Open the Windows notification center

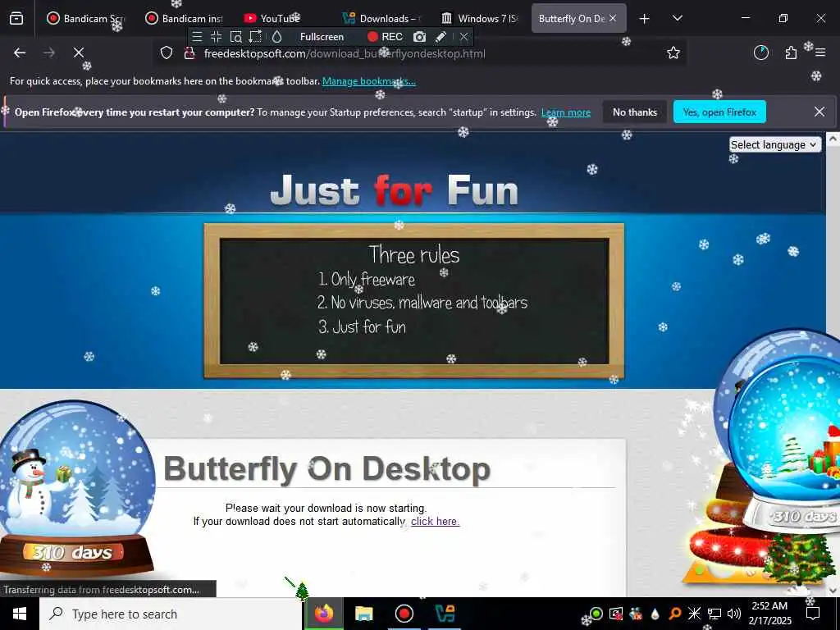pyautogui.click(x=813, y=614)
